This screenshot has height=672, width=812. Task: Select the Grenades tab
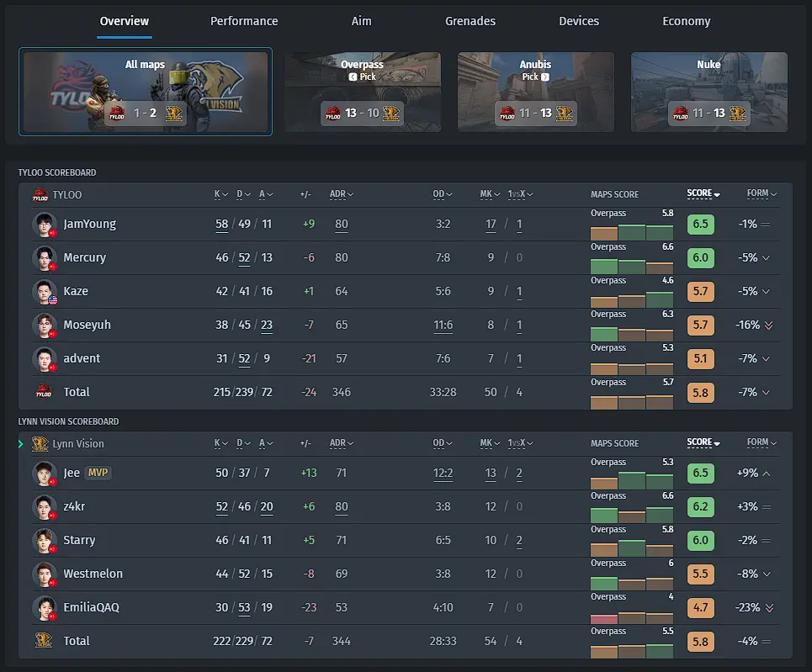click(x=470, y=21)
